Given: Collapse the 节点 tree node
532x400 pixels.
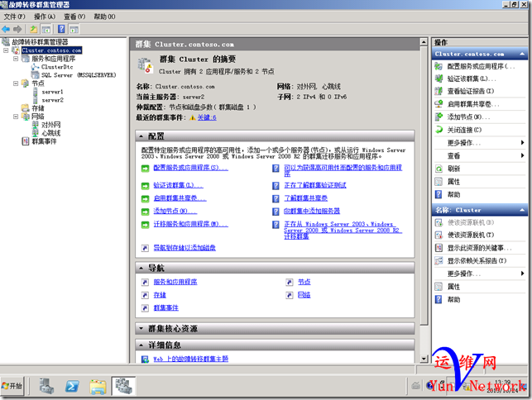Looking at the screenshot, I should tap(15, 83).
